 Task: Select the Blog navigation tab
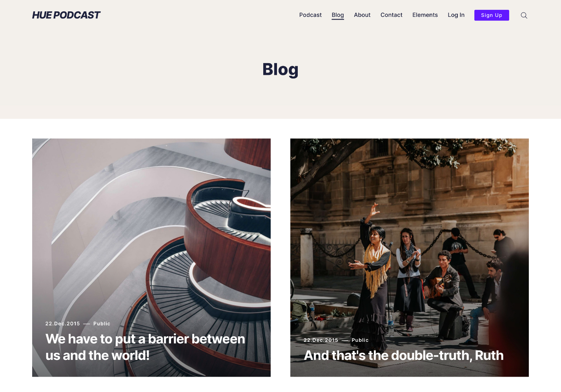click(x=338, y=15)
